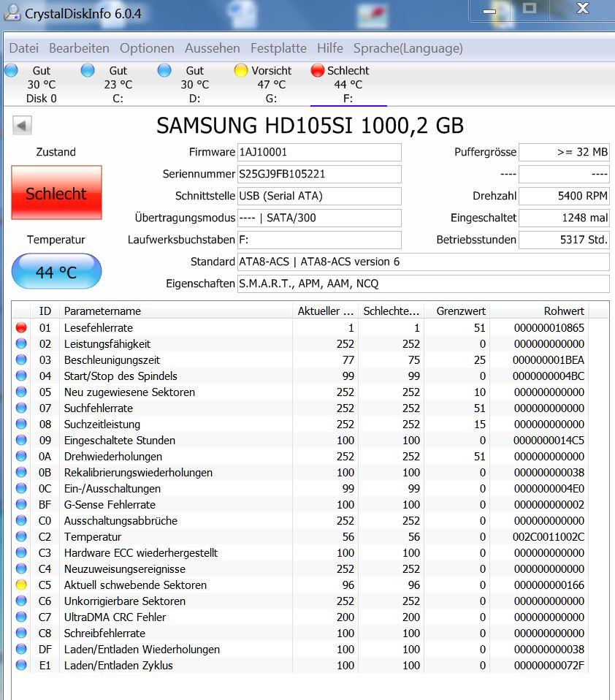Click the Schnittstelle field USB (Serial ATA)
Screen dimensions: 615x700
point(319,196)
